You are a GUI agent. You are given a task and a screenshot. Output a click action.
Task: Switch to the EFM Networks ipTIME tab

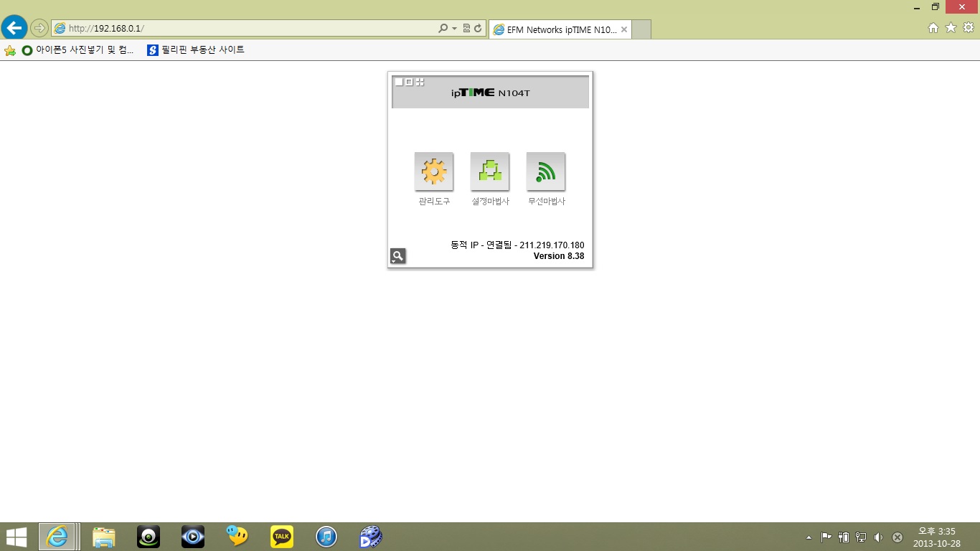pos(560,29)
